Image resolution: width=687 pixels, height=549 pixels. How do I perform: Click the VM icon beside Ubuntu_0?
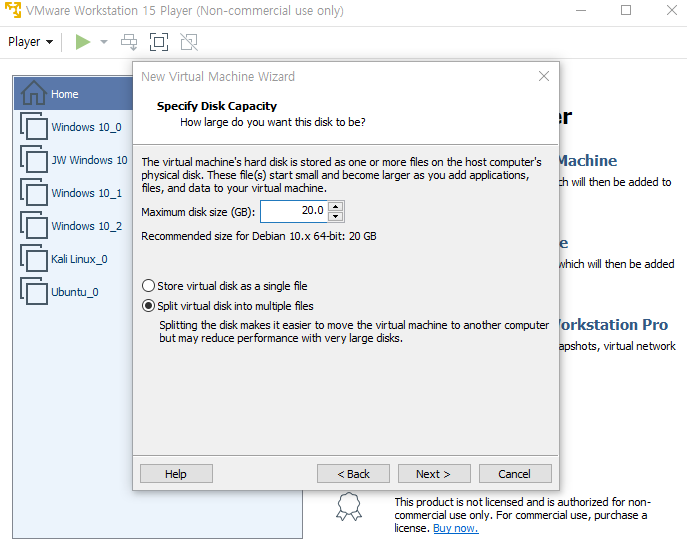(x=34, y=291)
